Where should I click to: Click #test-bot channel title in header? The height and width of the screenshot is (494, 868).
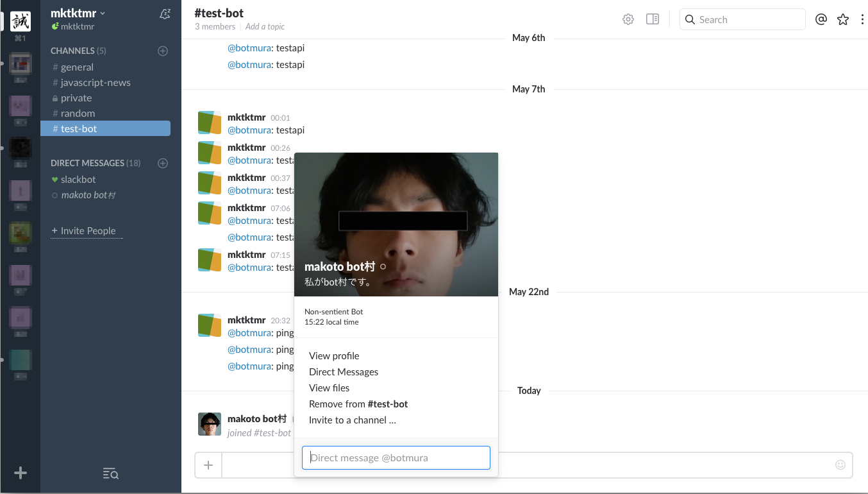coord(219,13)
